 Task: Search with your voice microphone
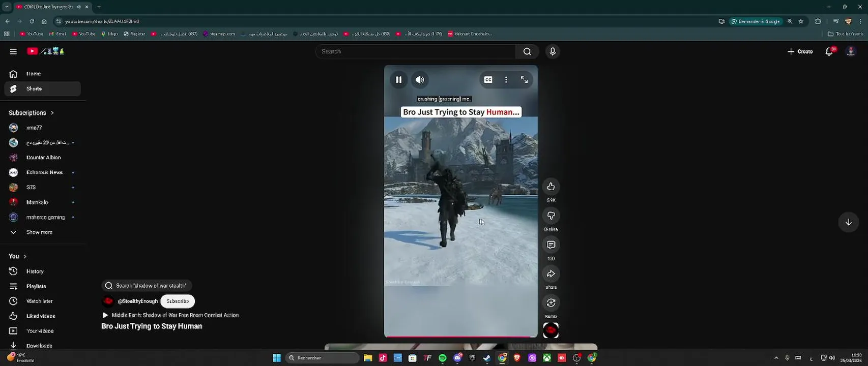(553, 51)
